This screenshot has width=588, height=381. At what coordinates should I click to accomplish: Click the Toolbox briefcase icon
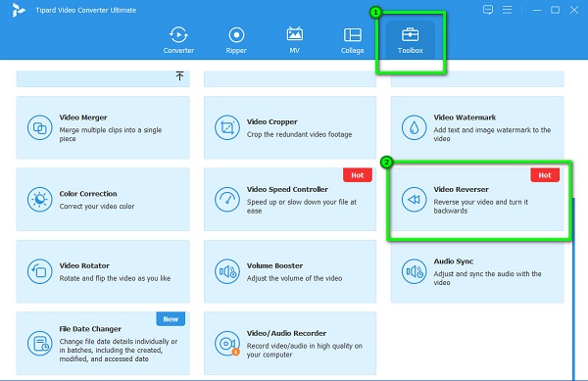pyautogui.click(x=411, y=34)
